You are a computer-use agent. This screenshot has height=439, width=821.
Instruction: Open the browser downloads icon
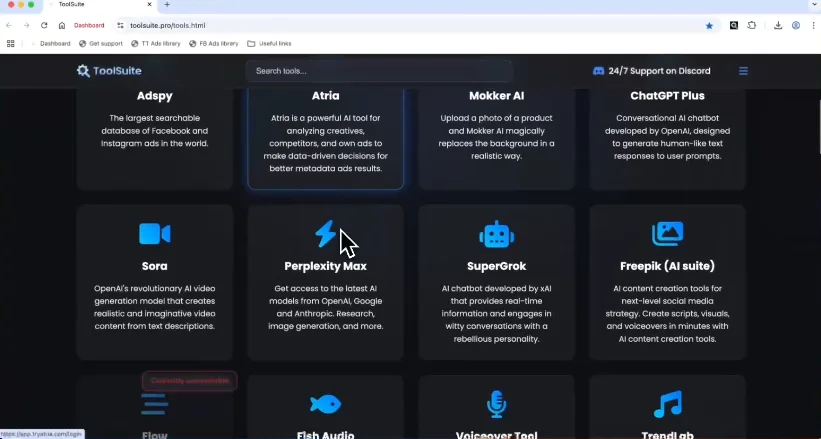(778, 25)
